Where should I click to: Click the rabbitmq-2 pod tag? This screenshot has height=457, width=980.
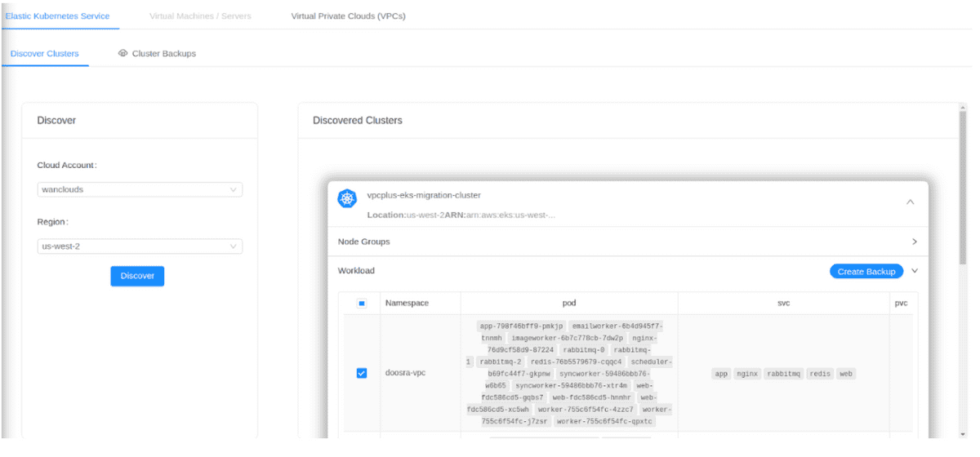[x=501, y=362]
